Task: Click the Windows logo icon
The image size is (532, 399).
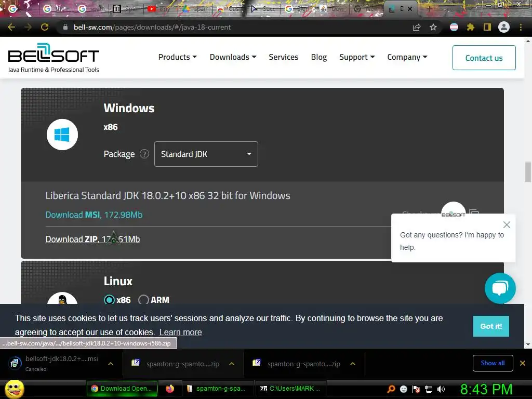Action: coord(62,135)
